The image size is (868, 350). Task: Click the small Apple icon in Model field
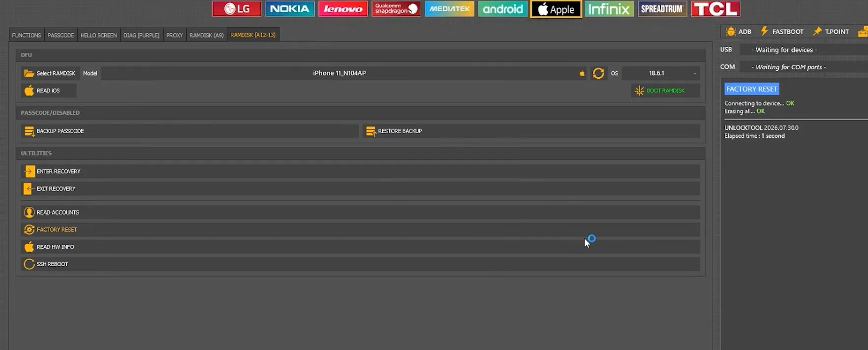pos(582,73)
